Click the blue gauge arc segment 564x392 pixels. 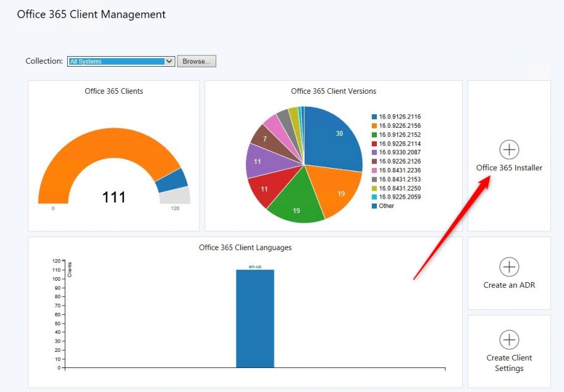point(172,180)
